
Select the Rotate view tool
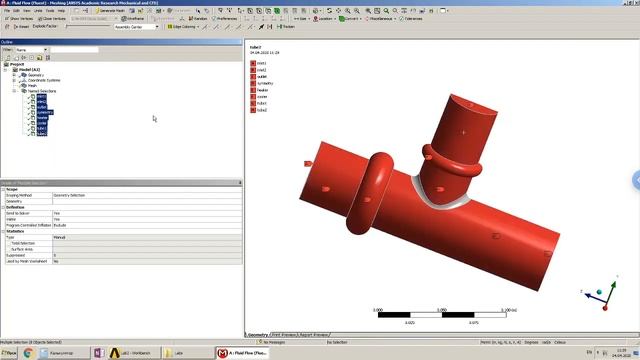point(329,11)
